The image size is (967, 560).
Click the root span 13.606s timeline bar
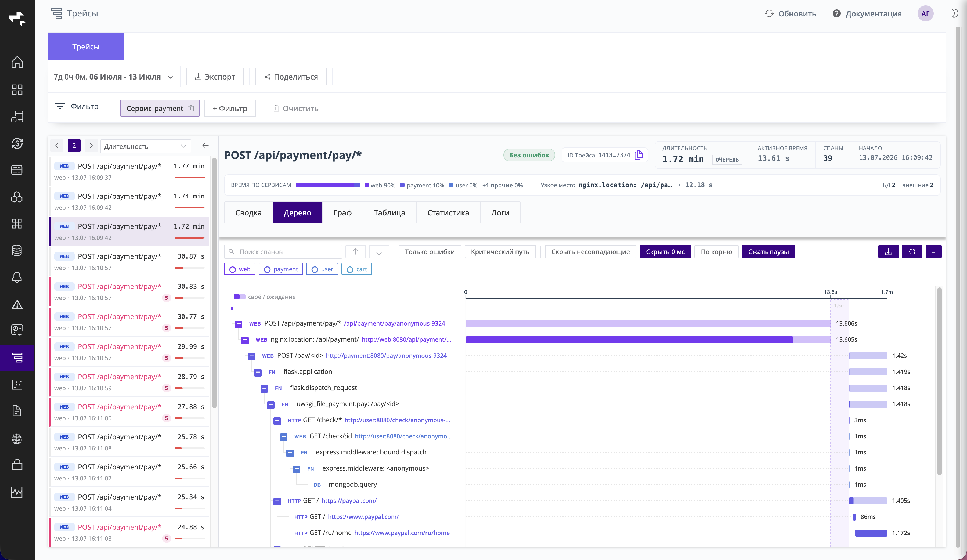(x=648, y=324)
